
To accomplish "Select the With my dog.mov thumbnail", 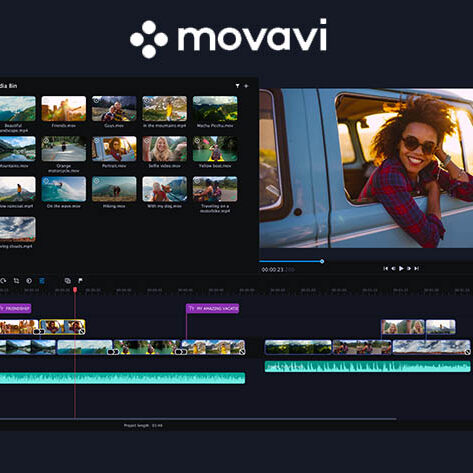I will [x=164, y=189].
